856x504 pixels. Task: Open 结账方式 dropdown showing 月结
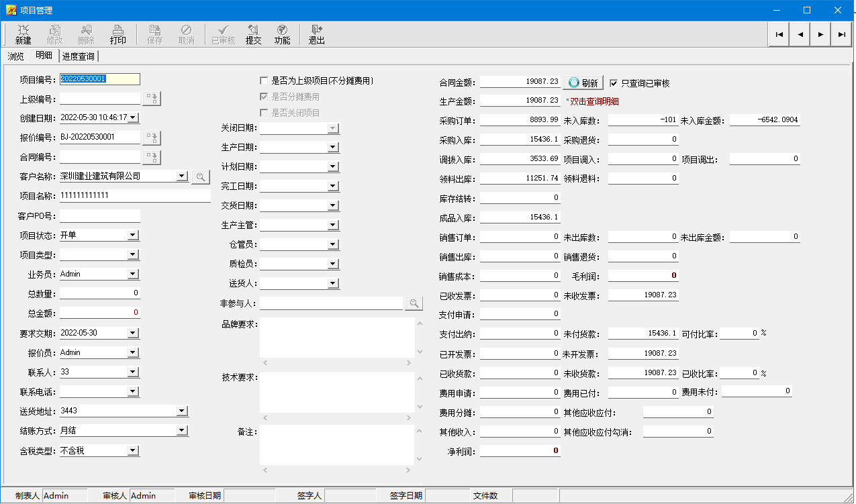point(181,430)
